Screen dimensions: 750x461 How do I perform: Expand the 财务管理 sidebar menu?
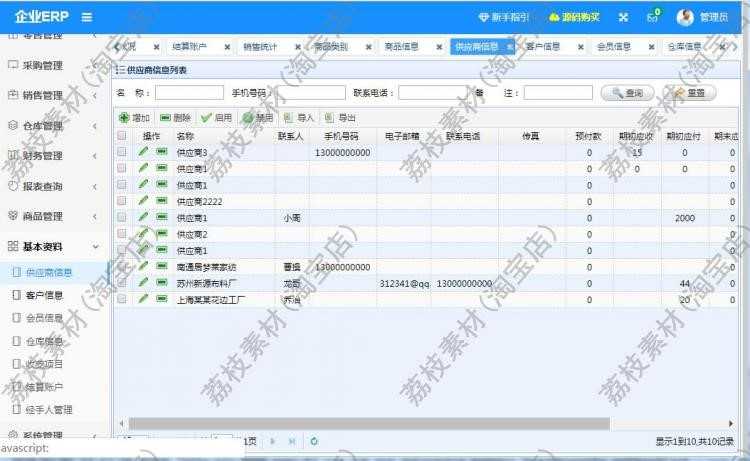click(x=54, y=156)
